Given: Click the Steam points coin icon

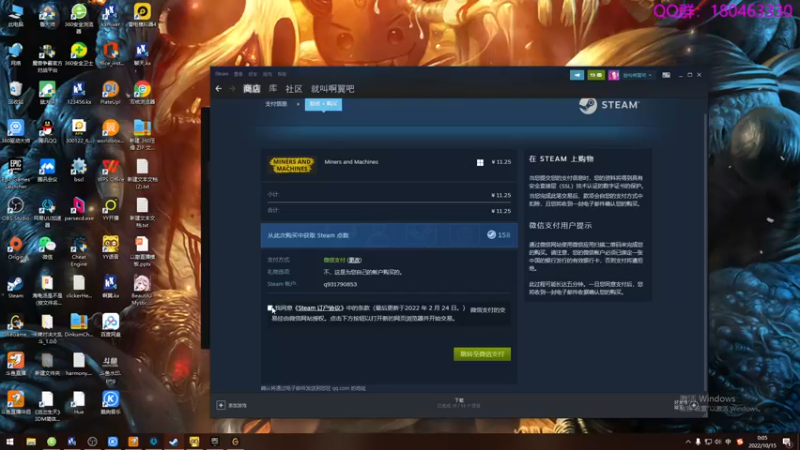Looking at the screenshot, I should pyautogui.click(x=491, y=235).
